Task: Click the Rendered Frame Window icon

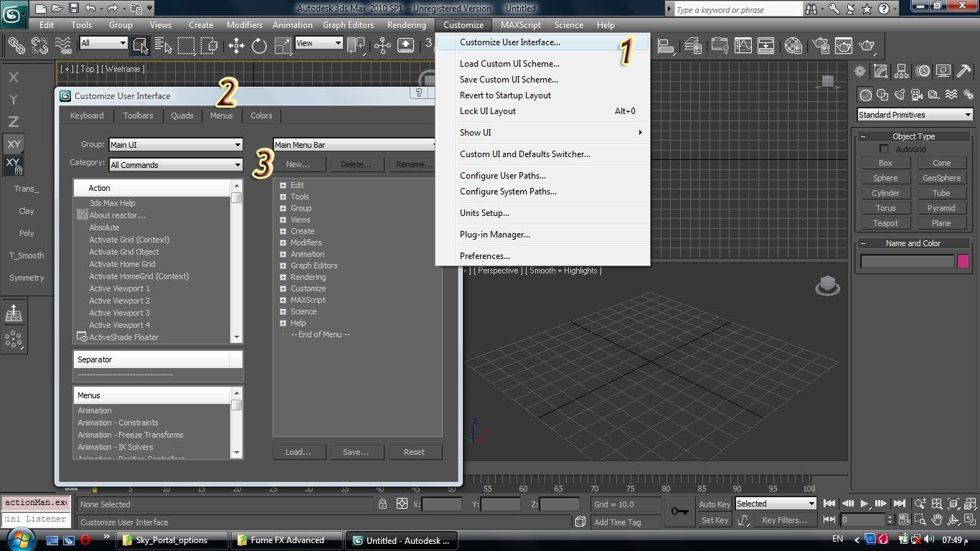Action: (844, 45)
